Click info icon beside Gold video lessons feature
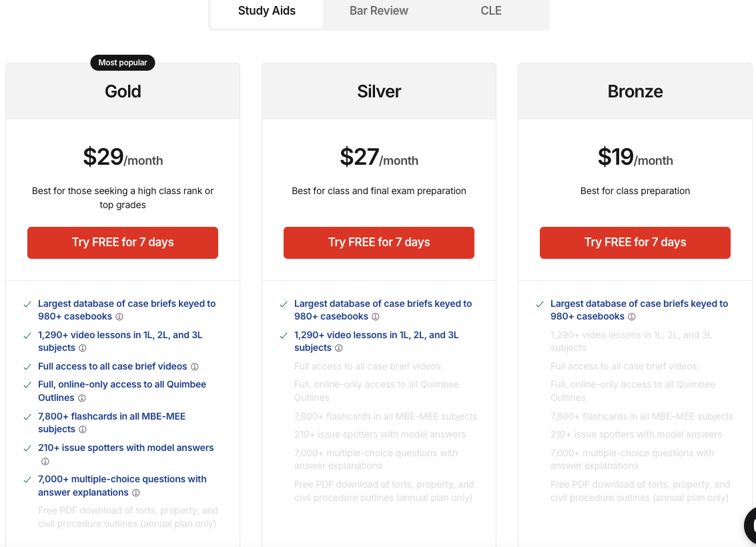756x547 pixels. [83, 348]
